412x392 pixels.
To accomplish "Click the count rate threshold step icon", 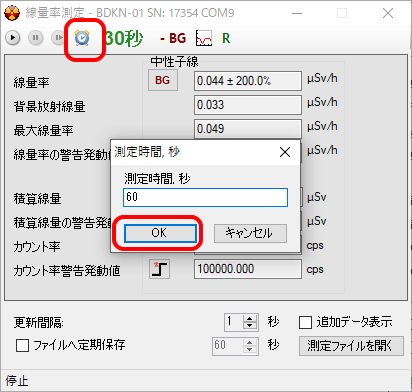I will pos(159,269).
